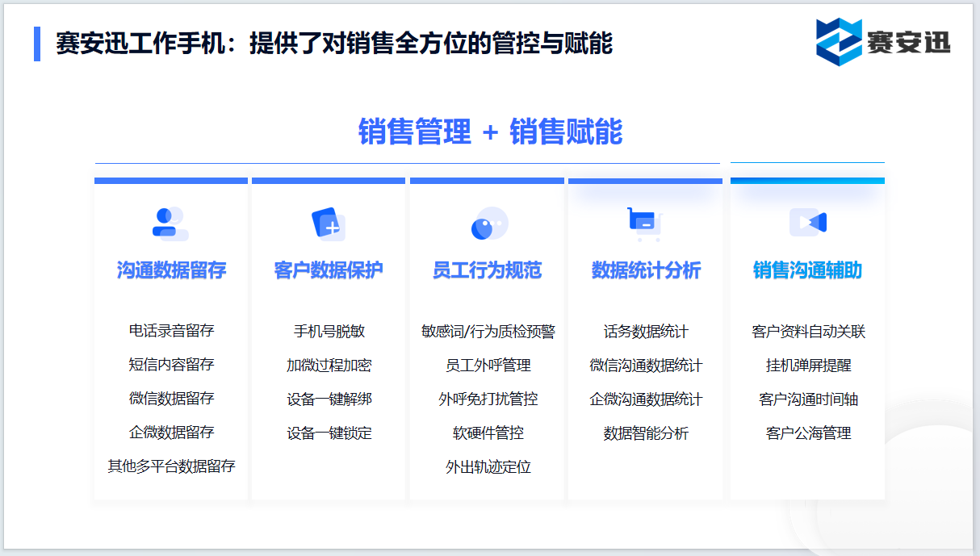The width and height of the screenshot is (980, 556).
Task: Click the 客户沟通时间轴 item
Action: 808,399
